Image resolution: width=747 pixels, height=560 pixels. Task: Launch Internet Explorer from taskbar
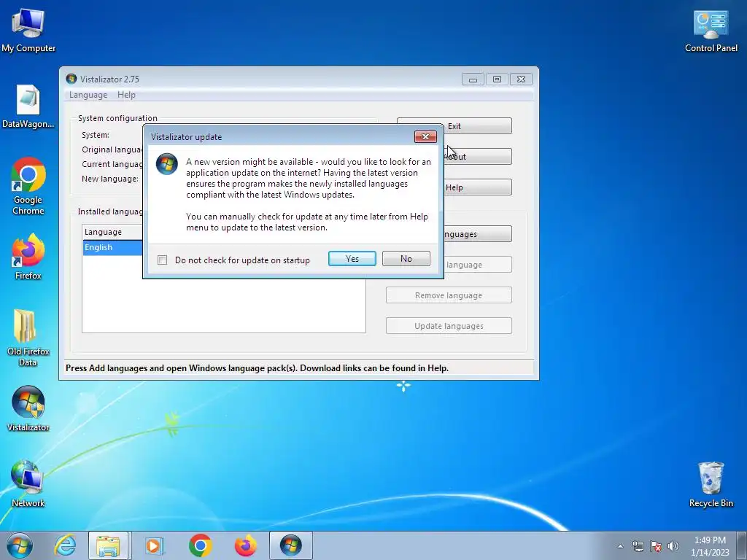click(x=65, y=545)
